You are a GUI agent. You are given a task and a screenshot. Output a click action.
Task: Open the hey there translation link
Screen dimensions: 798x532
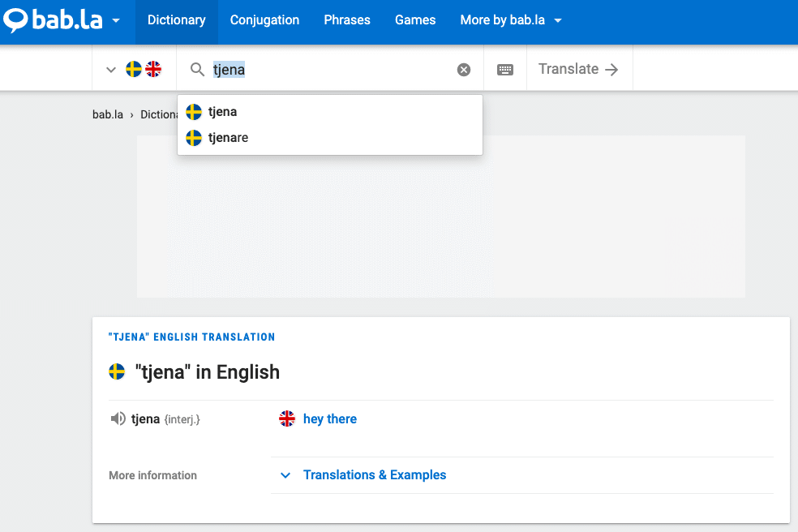[330, 419]
